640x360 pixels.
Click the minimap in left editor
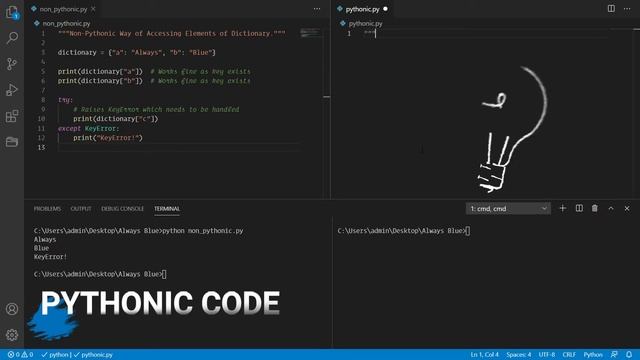tap(310, 33)
